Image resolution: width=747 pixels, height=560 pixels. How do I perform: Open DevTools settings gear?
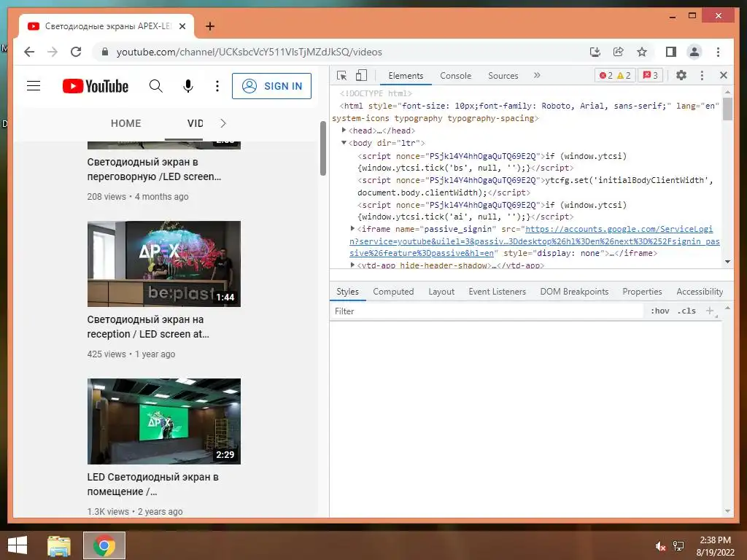(x=681, y=75)
